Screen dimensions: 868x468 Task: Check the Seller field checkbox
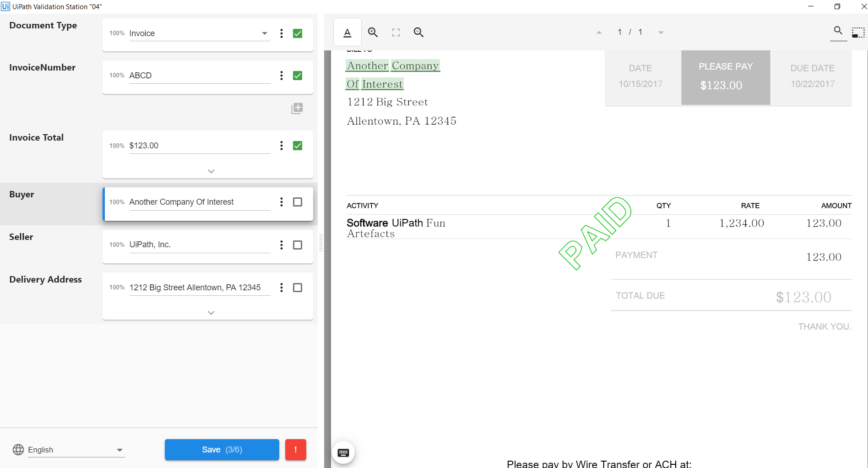click(x=298, y=245)
